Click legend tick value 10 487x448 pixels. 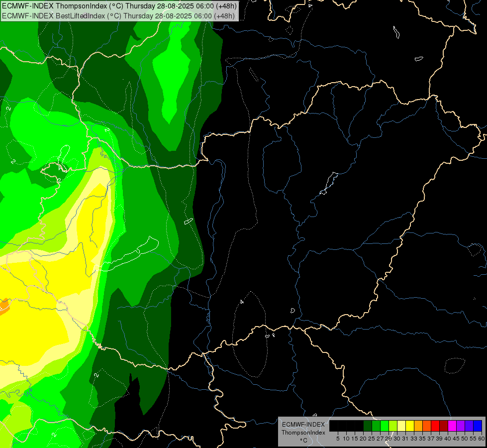pyautogui.click(x=346, y=439)
